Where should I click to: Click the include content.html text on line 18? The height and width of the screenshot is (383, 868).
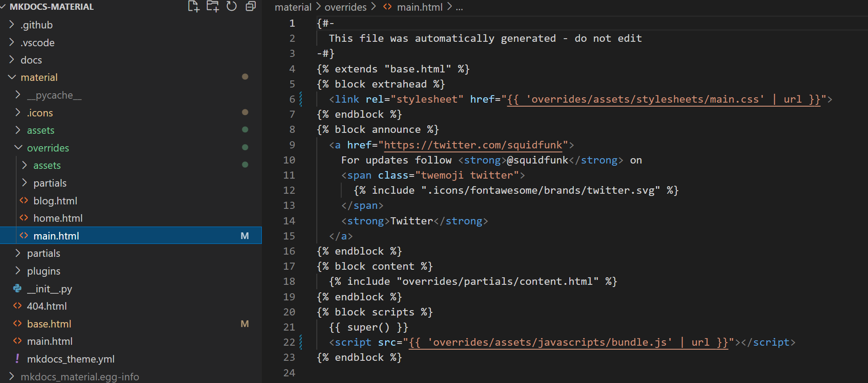473,281
